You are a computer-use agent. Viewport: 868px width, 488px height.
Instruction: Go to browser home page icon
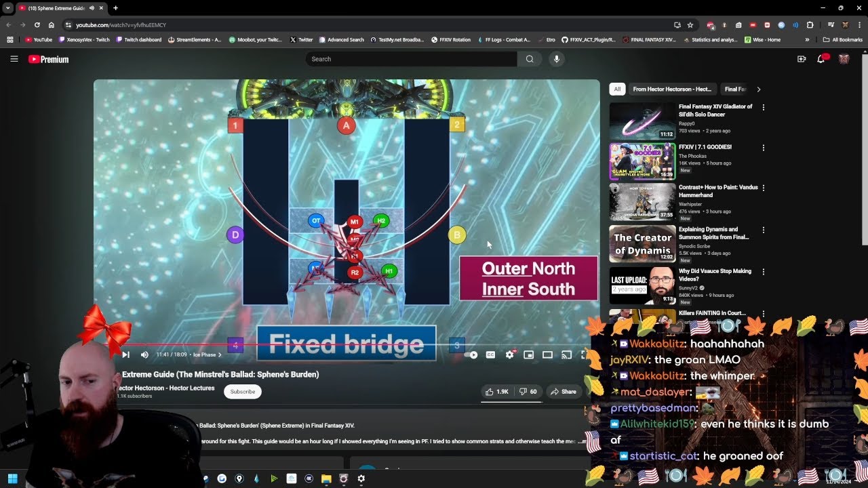click(x=51, y=25)
